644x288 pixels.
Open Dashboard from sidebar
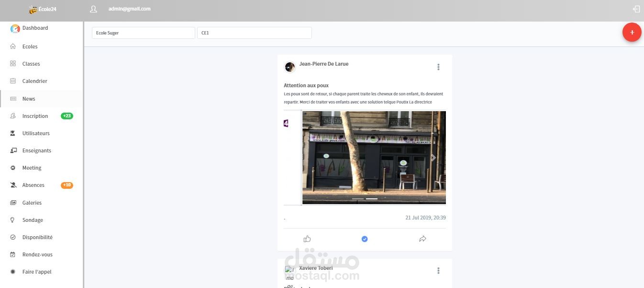pos(35,28)
